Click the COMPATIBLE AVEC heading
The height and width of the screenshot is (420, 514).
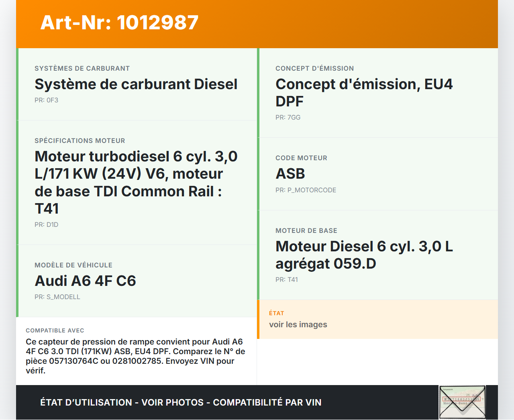point(55,330)
